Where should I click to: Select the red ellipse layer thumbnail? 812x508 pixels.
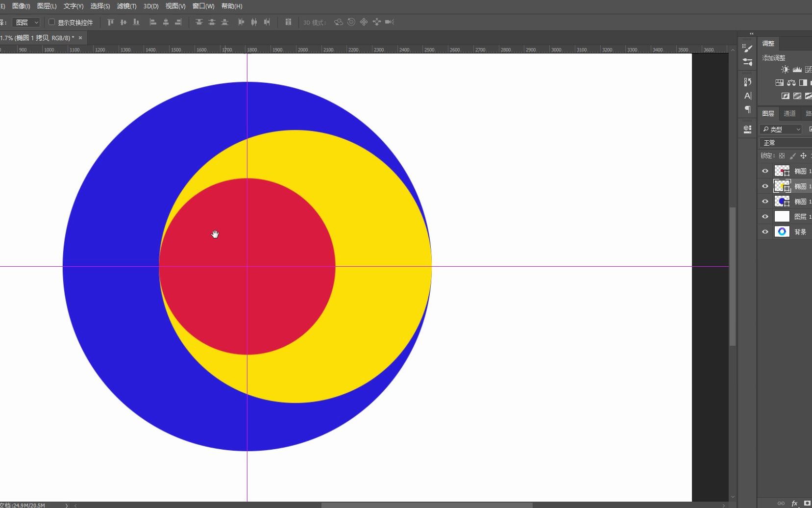tap(782, 171)
